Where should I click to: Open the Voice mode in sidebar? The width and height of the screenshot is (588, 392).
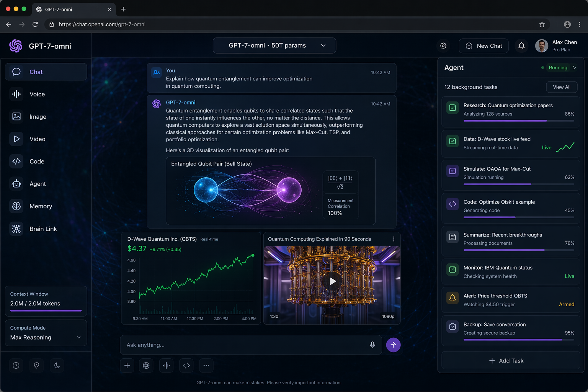click(46, 94)
